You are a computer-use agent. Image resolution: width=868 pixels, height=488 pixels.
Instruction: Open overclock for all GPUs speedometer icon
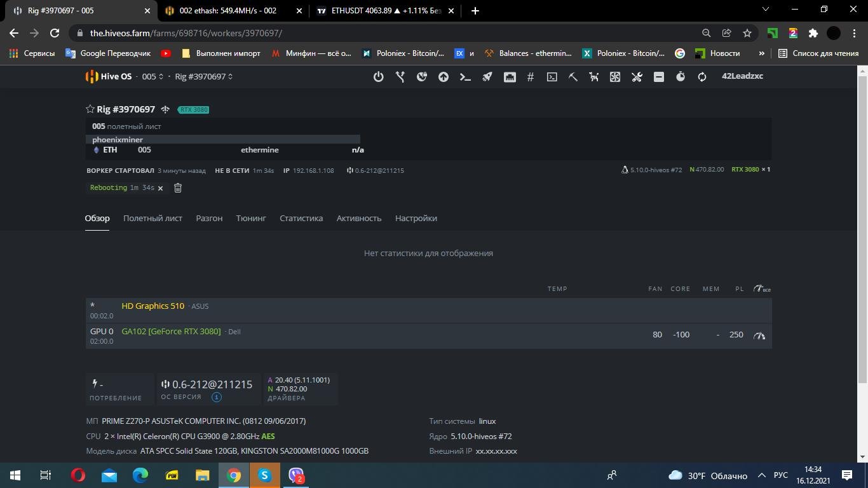(x=761, y=288)
